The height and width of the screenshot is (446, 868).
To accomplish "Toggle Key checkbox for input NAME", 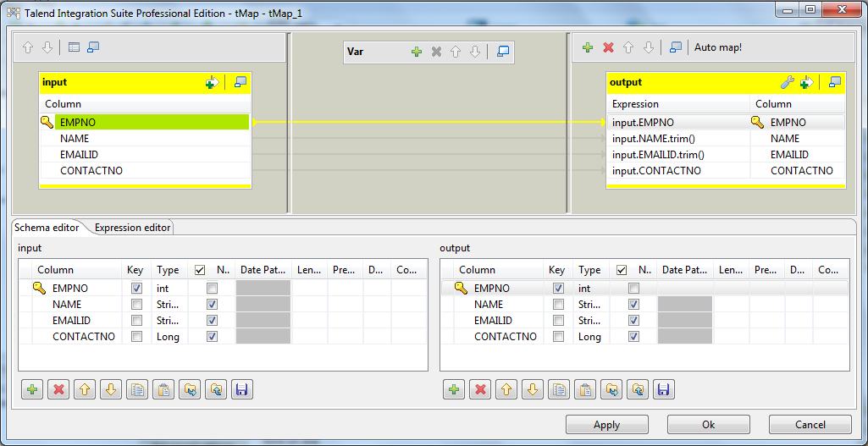I will [x=136, y=305].
